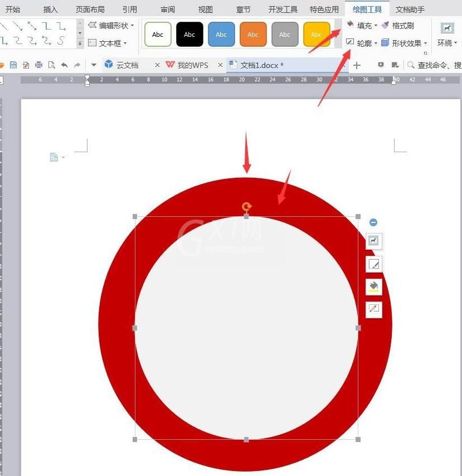Click the new tab plus icon
This screenshot has width=462, height=476.
tap(357, 65)
